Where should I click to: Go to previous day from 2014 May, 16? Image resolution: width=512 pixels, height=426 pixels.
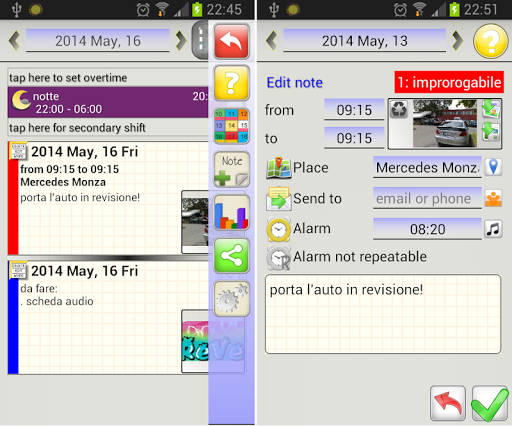[14, 41]
